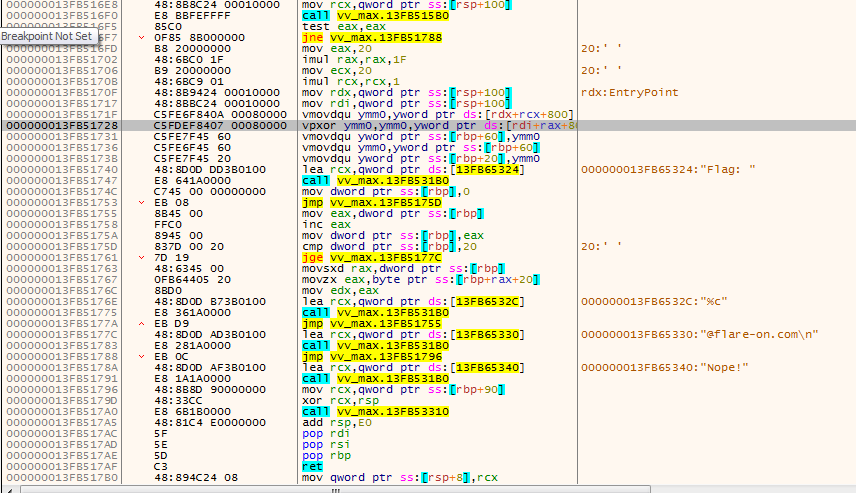Click jmp vv_max.13FB51796 instruction

pyautogui.click(x=372, y=357)
